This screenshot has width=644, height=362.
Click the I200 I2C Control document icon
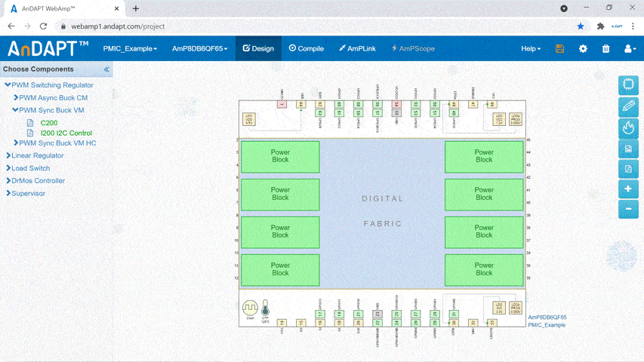[30, 133]
